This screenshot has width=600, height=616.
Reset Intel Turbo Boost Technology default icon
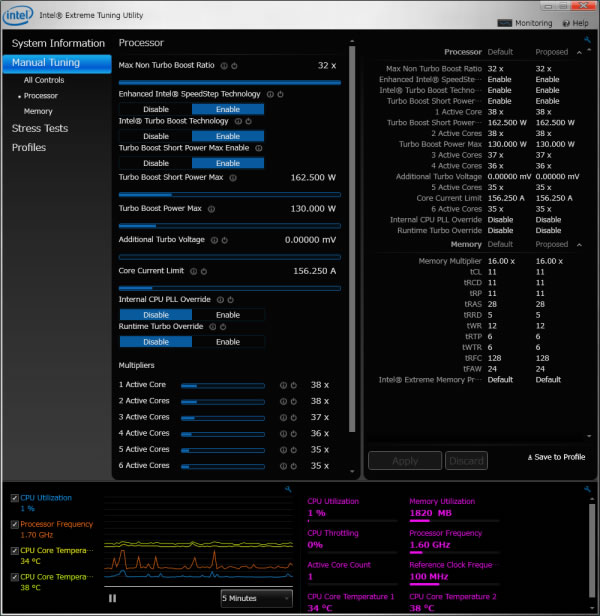coord(248,121)
